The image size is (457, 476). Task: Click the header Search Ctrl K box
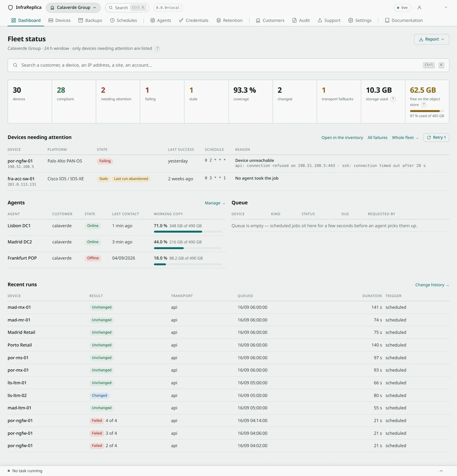point(127,8)
